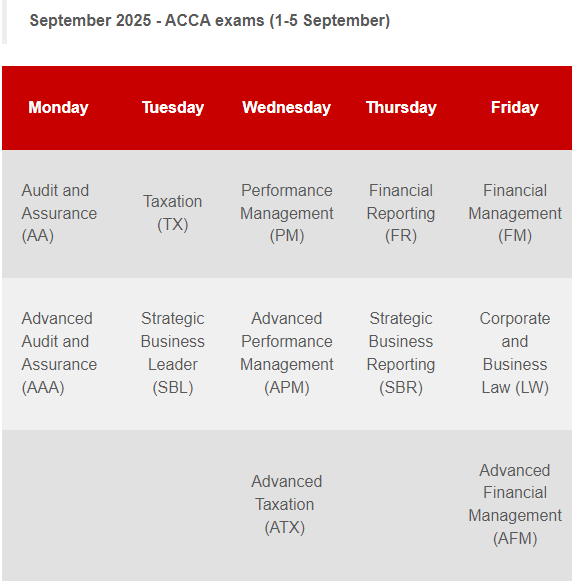This screenshot has height=583, width=576.
Task: Click the Financial Management (FM) cell
Action: tap(515, 213)
